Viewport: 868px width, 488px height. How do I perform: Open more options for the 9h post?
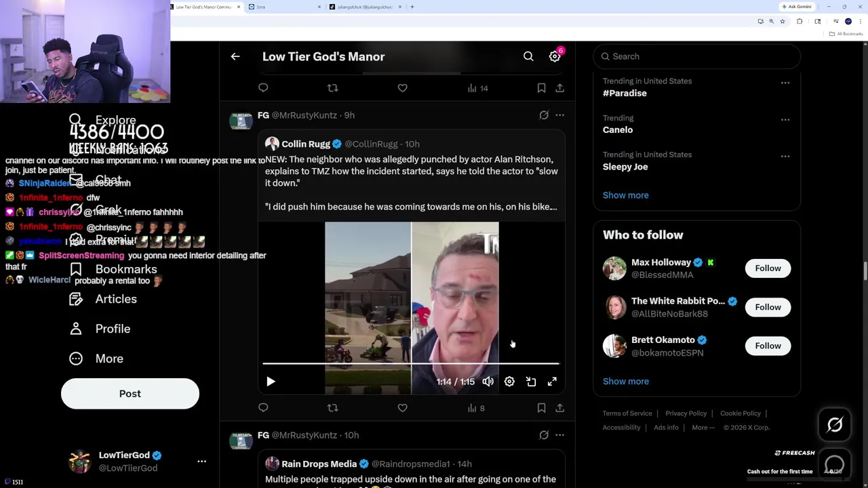[559, 115]
